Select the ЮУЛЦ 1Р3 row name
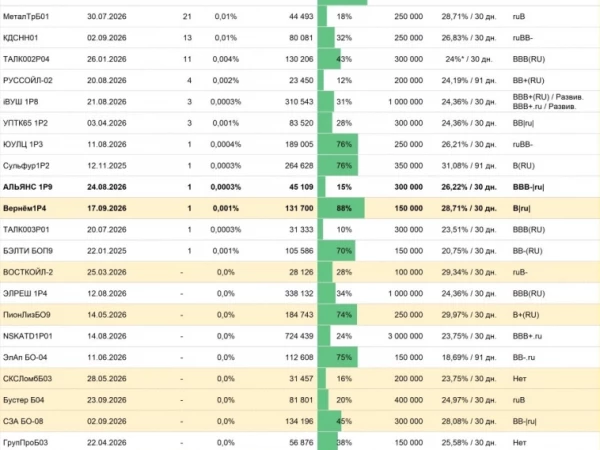 [x=23, y=144]
